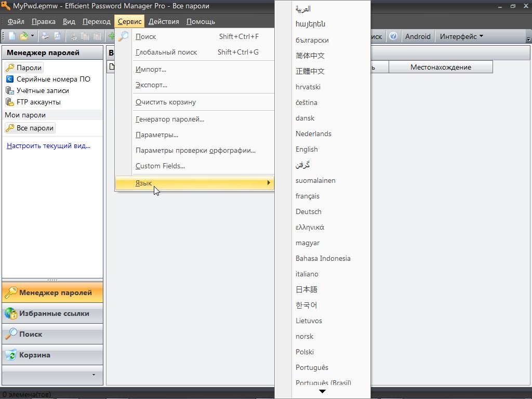Select italiano language
The width and height of the screenshot is (532, 399).
pyautogui.click(x=323, y=274)
